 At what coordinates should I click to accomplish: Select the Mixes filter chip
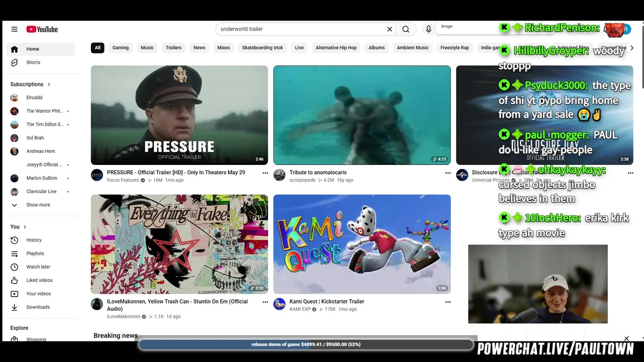pyautogui.click(x=223, y=48)
